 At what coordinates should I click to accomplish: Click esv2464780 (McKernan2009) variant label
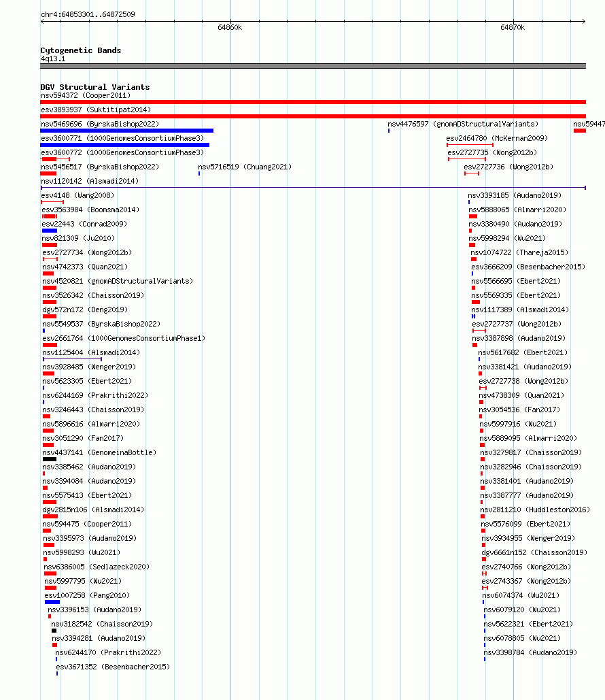tap(497, 138)
